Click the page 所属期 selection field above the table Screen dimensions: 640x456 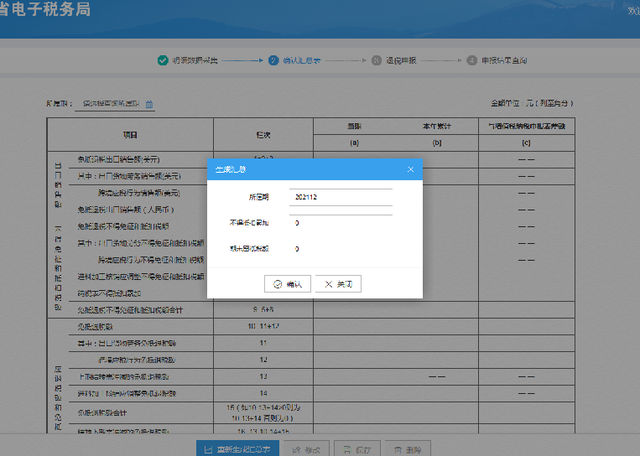click(x=115, y=104)
